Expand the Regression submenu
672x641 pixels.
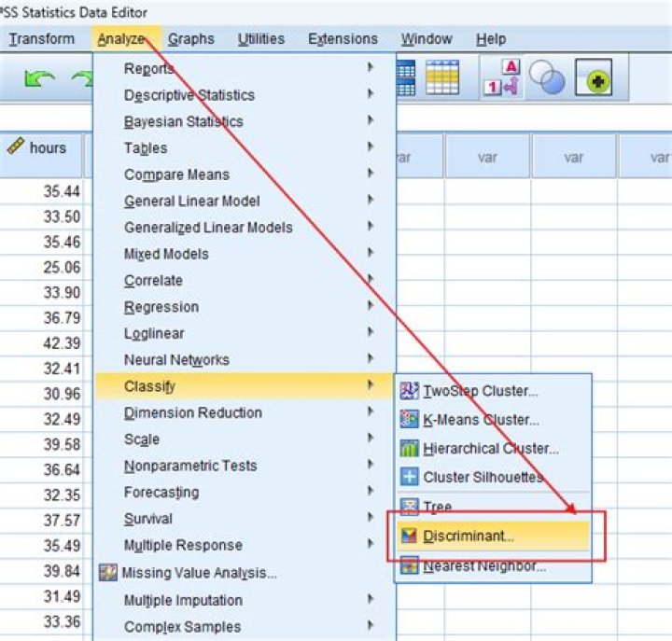371,306
